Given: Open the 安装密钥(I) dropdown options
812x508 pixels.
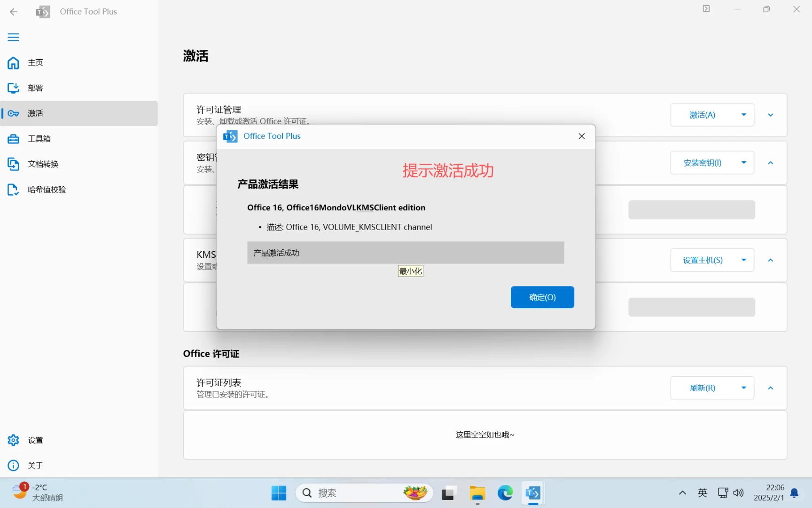Looking at the screenshot, I should 743,162.
